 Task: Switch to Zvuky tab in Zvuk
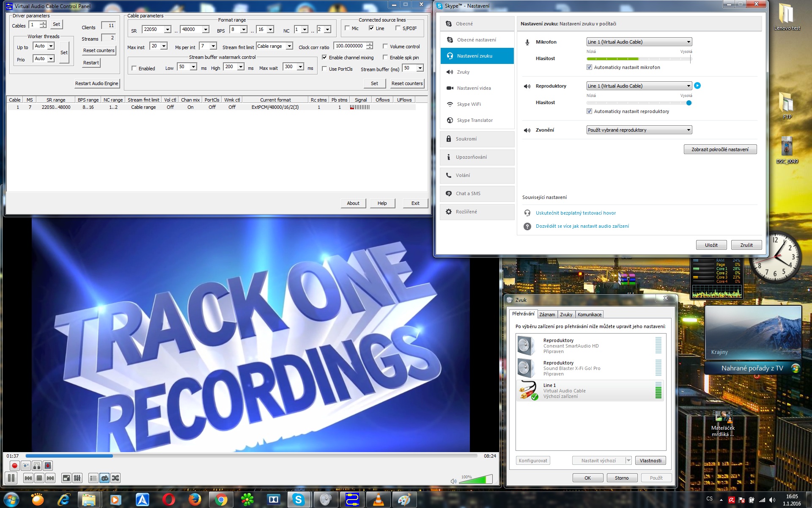566,315
